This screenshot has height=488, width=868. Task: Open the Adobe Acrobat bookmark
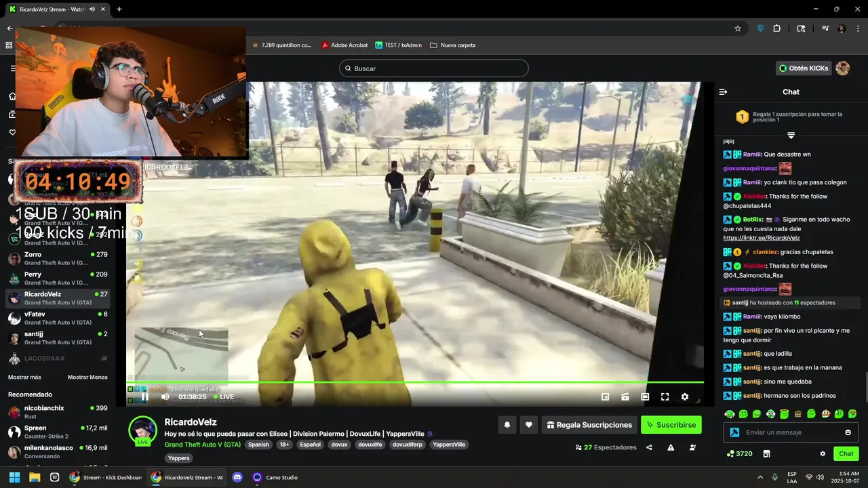[344, 45]
